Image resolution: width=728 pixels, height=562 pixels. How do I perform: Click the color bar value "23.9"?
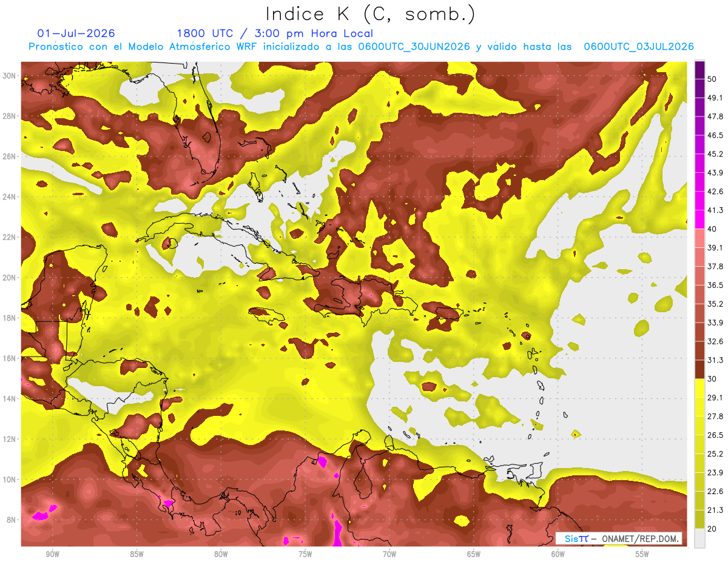click(716, 473)
